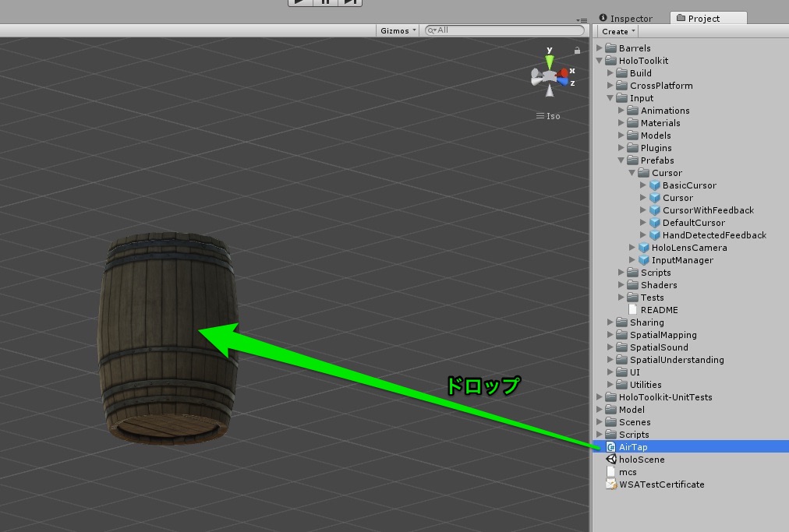Click the SpatialMapping folder icon
Image resolution: width=789 pixels, height=532 pixels.
tap(622, 335)
